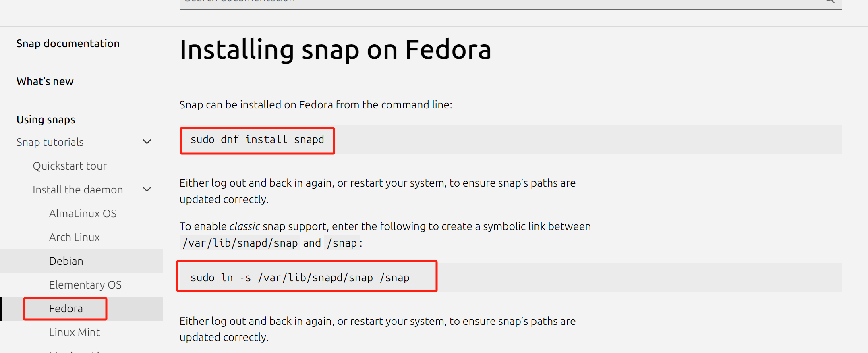Click the Installing snap on Fedora heading
This screenshot has height=353, width=868.
(x=335, y=50)
